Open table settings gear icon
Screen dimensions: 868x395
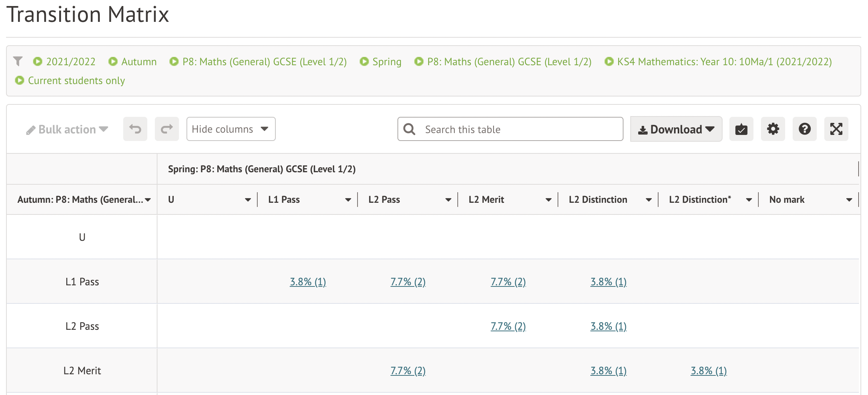click(773, 129)
